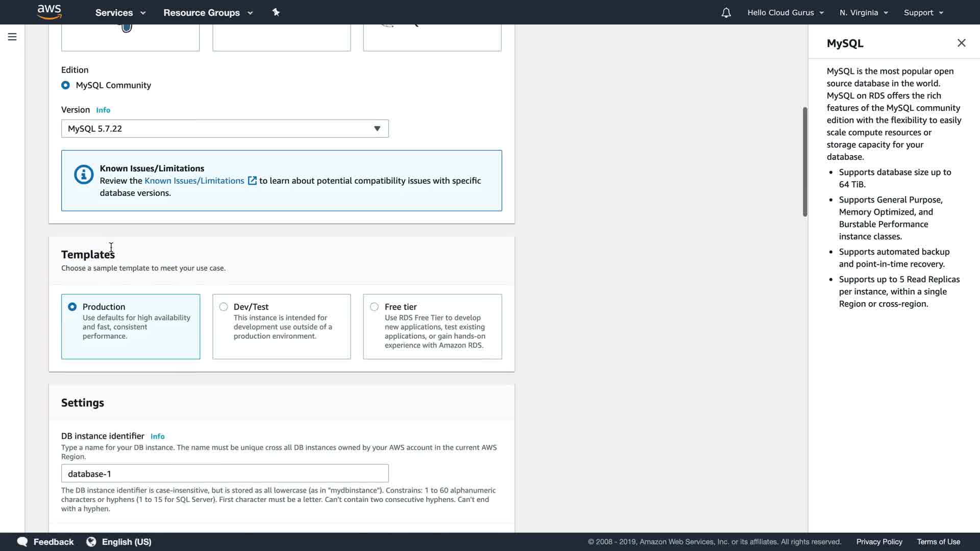980x551 pixels.
Task: Choose the Free tier template
Action: coord(375,307)
